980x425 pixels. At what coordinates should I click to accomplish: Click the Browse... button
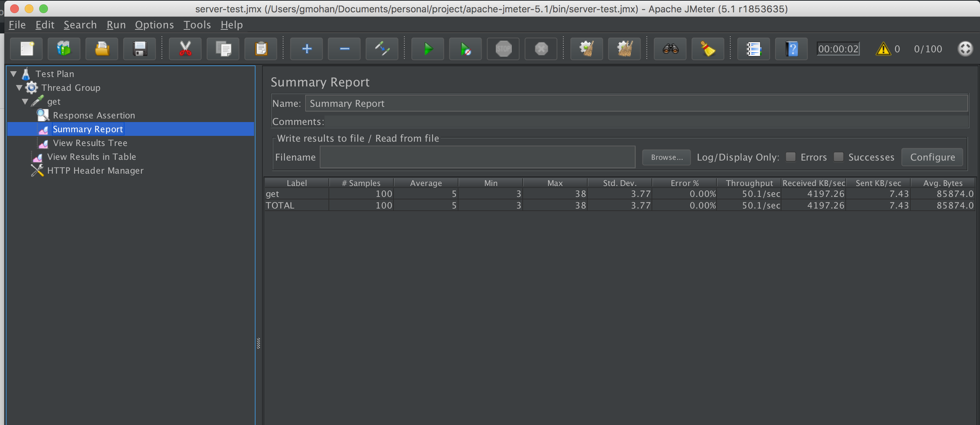click(666, 157)
